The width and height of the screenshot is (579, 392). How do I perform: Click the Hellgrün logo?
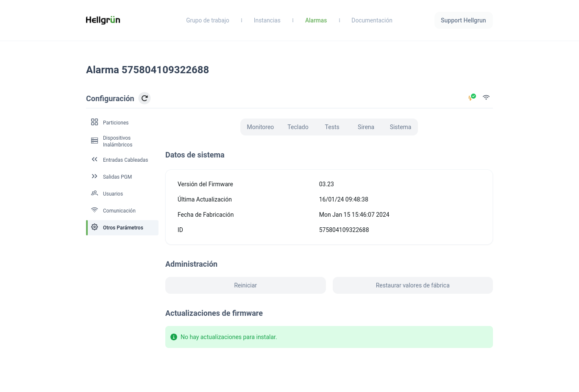pyautogui.click(x=103, y=20)
